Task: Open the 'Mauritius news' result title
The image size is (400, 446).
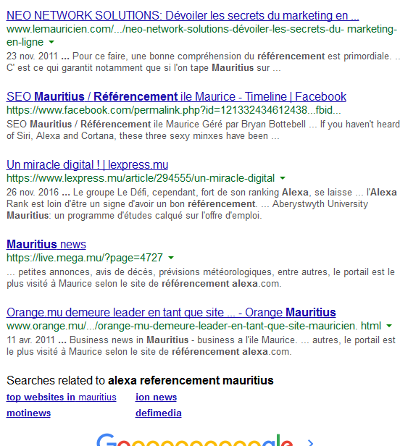Action: 46,244
